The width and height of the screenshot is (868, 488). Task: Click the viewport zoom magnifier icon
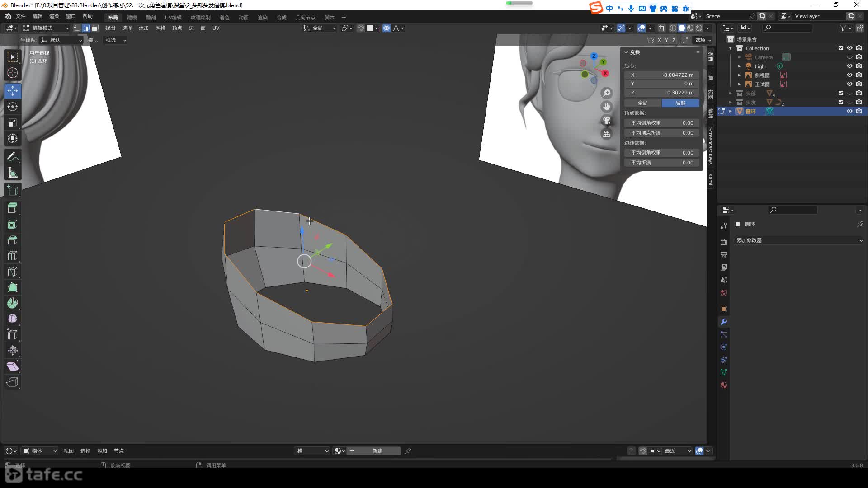607,93
